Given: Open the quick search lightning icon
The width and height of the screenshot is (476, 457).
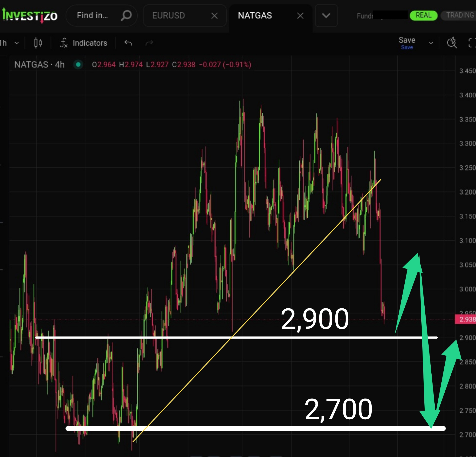Looking at the screenshot, I should coord(452,43).
